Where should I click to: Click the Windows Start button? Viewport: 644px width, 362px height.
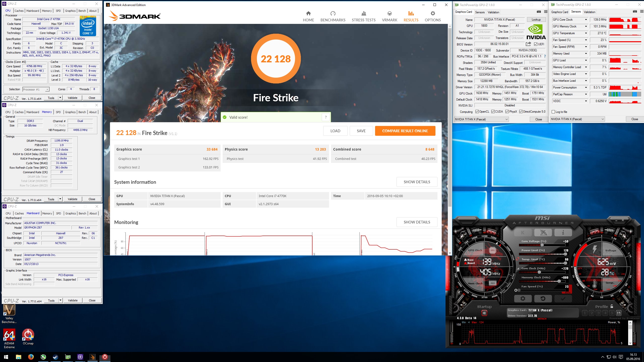[6, 357]
